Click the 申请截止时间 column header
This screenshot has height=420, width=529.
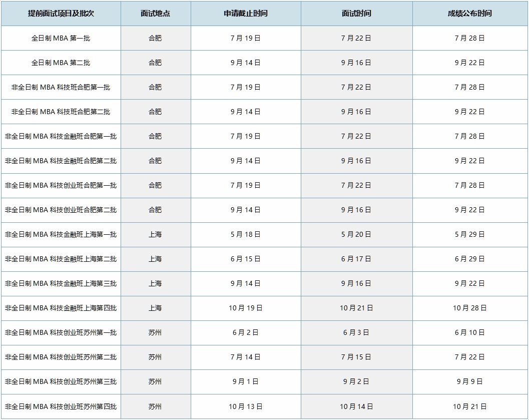click(x=246, y=14)
